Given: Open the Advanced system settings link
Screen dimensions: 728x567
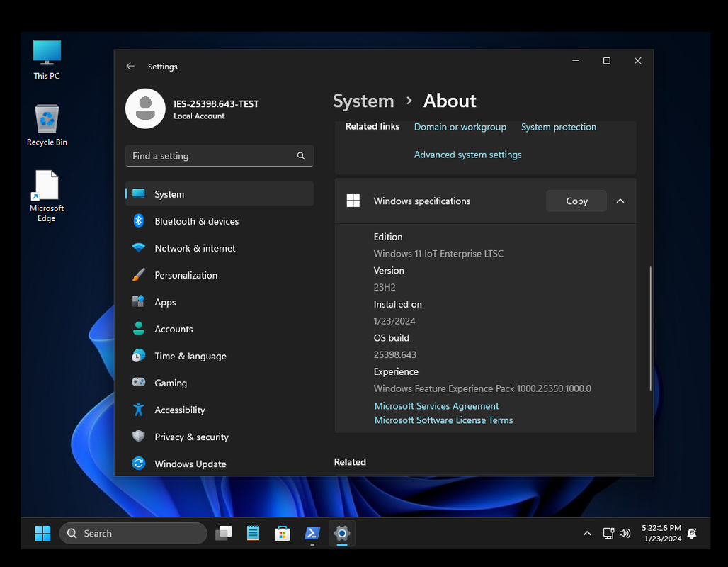Looking at the screenshot, I should pyautogui.click(x=467, y=155).
